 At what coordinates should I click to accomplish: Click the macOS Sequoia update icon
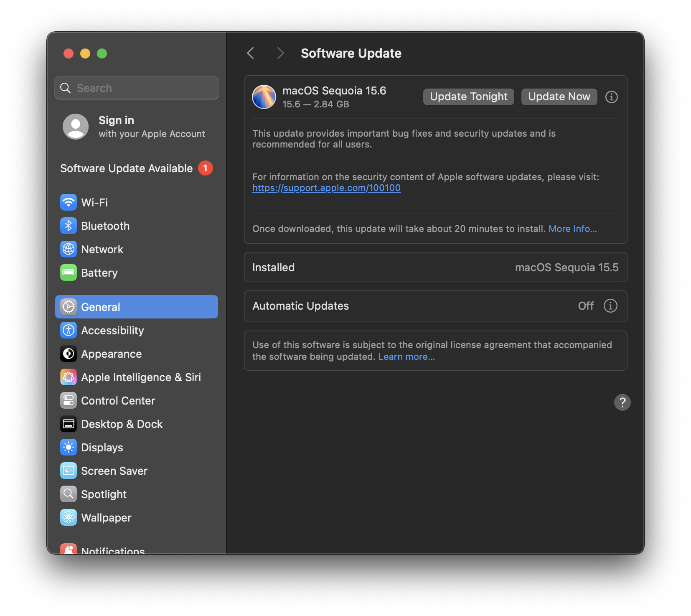pos(264,97)
